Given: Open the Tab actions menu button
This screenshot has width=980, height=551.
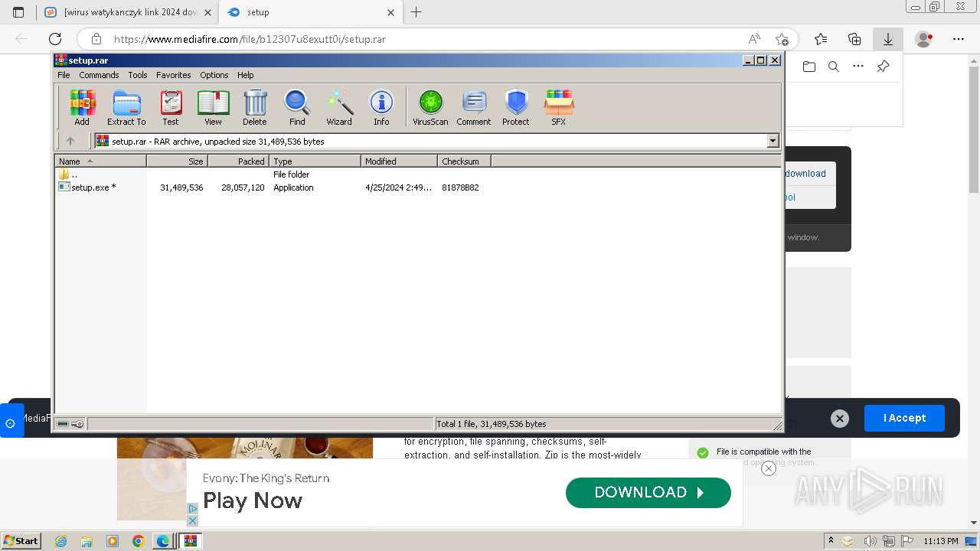Looking at the screenshot, I should coord(18,12).
